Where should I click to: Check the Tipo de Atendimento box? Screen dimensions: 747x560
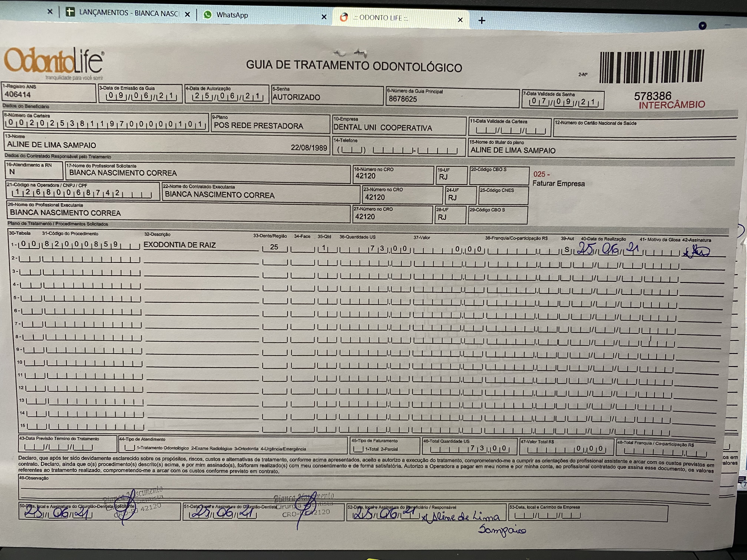pos(130,448)
